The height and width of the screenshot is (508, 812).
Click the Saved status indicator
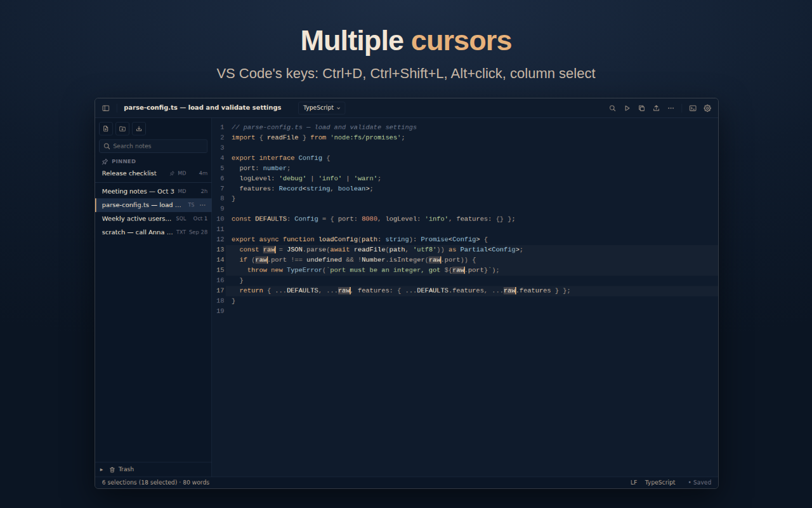(700, 483)
